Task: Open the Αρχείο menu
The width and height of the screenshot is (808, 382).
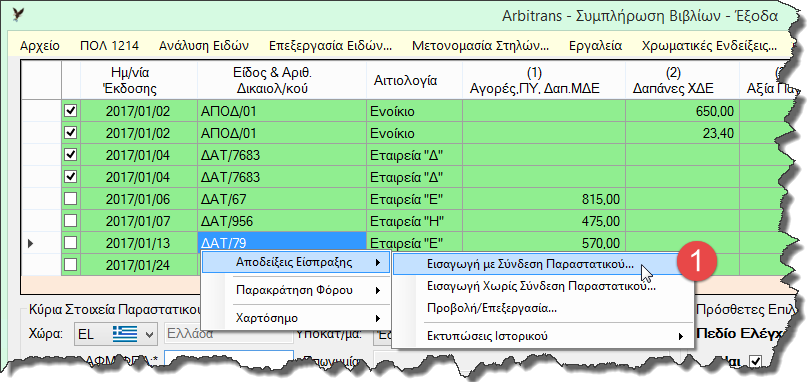Action: tap(40, 45)
